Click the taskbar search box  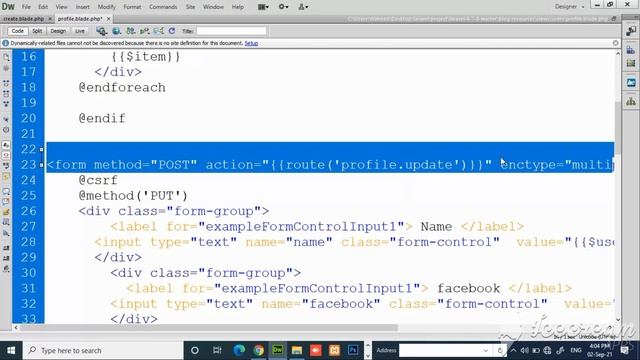click(103, 351)
